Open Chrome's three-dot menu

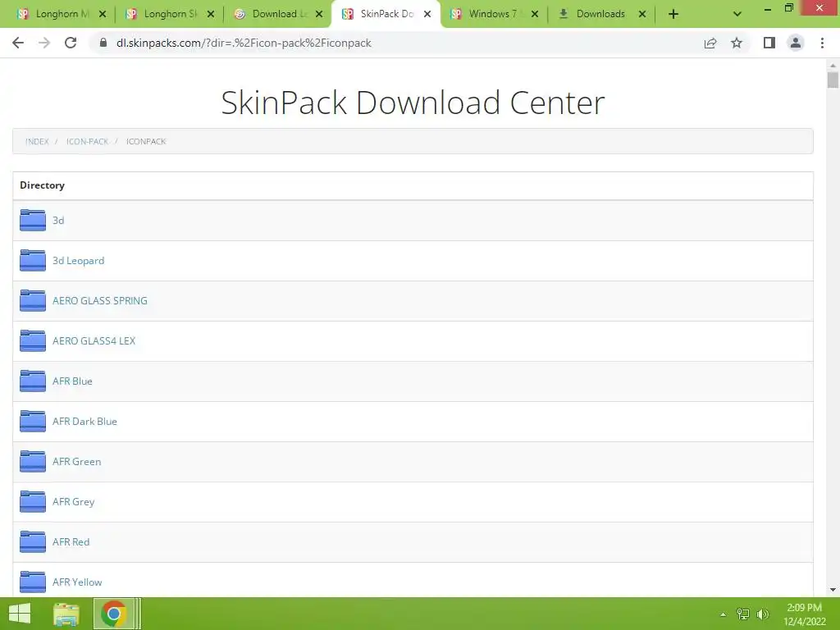[x=822, y=43]
